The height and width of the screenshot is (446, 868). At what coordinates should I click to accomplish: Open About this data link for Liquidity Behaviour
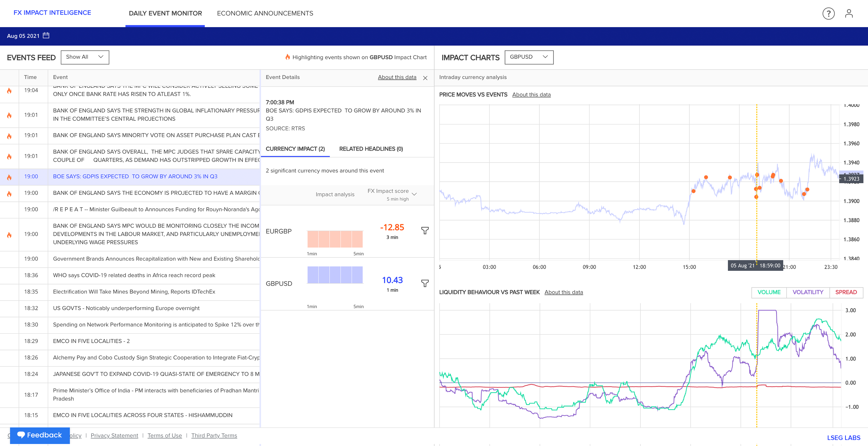tap(564, 292)
